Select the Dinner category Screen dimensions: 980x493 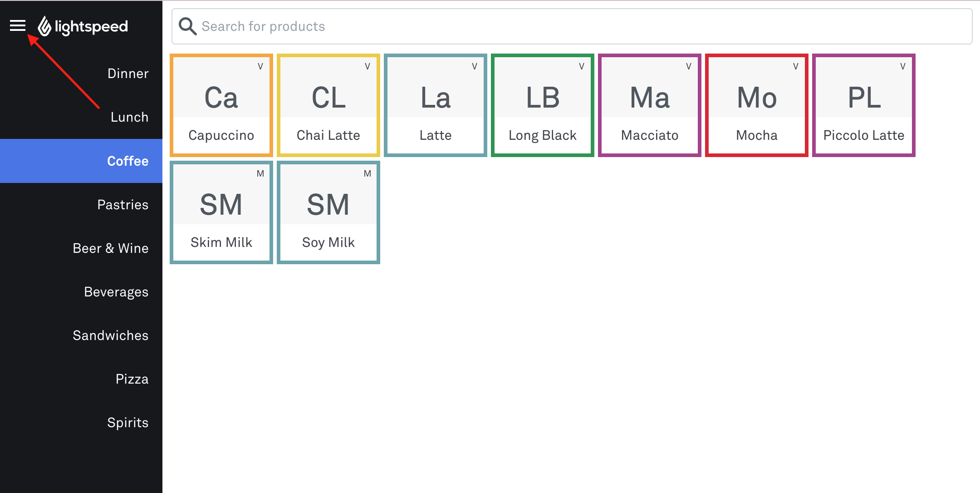[x=128, y=74]
